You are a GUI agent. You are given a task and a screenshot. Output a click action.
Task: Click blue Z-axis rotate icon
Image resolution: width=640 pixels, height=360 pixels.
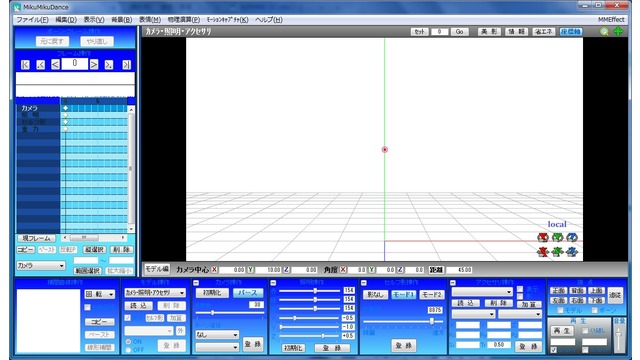coord(572,237)
